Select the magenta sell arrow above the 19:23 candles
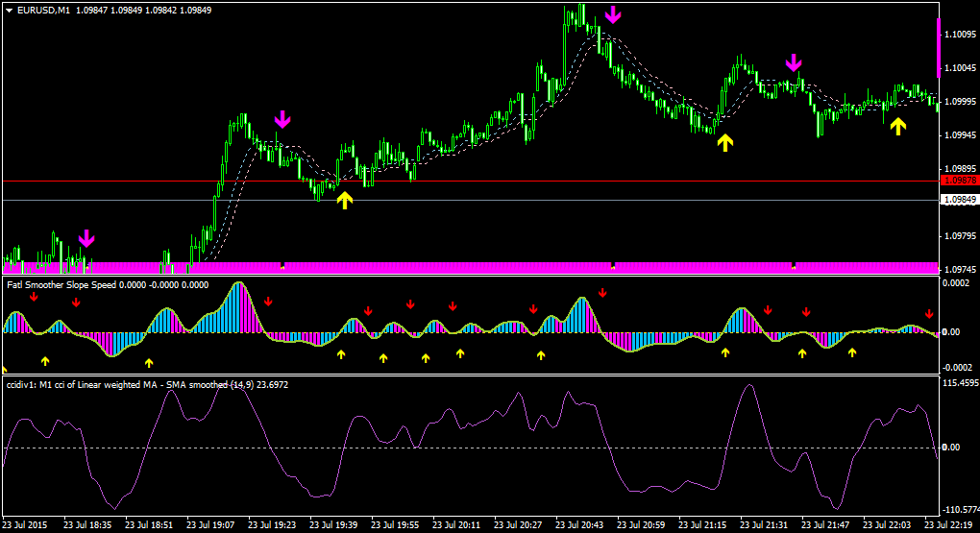Screen dimensions: 980x533 [282, 119]
